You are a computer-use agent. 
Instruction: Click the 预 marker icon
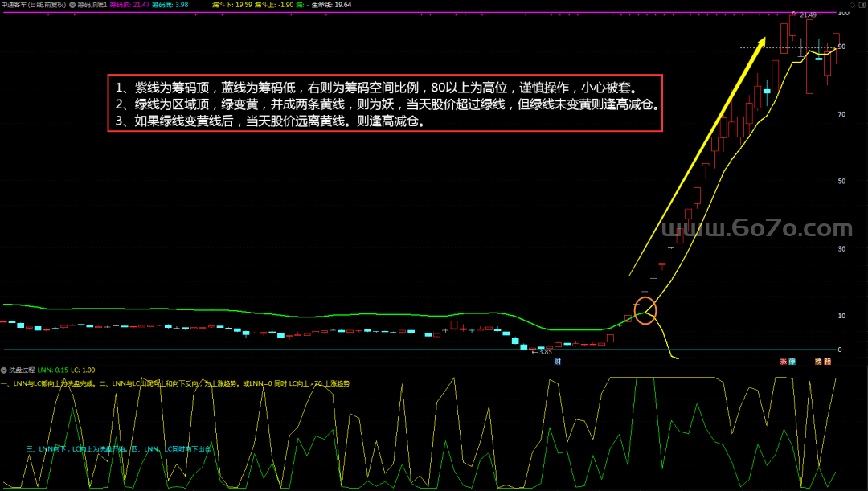point(828,362)
